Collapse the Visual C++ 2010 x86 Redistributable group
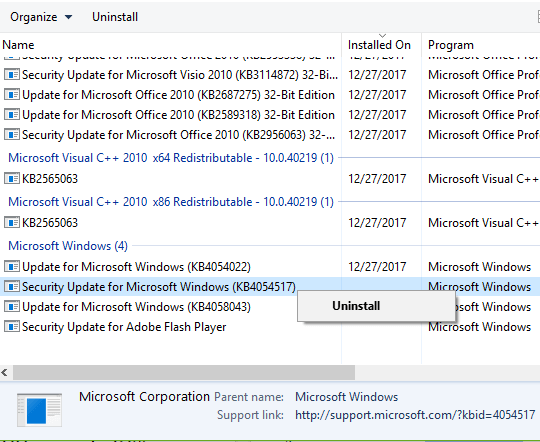The width and height of the screenshot is (540, 442). 171,202
